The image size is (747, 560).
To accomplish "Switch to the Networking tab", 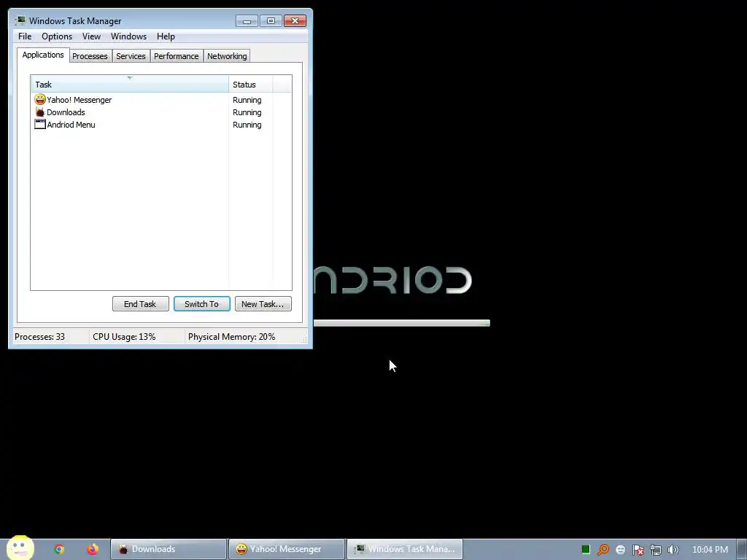I will coord(228,56).
